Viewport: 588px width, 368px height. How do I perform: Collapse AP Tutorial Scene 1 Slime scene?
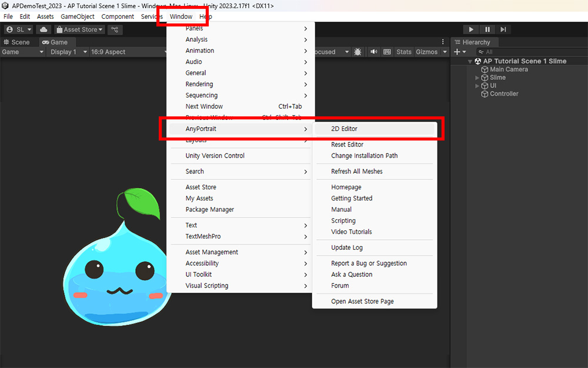coord(470,62)
